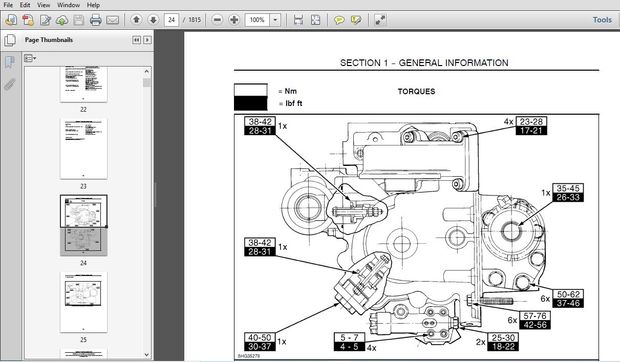Zoom out with the minus button
The width and height of the screenshot is (620, 362).
coord(217,20)
